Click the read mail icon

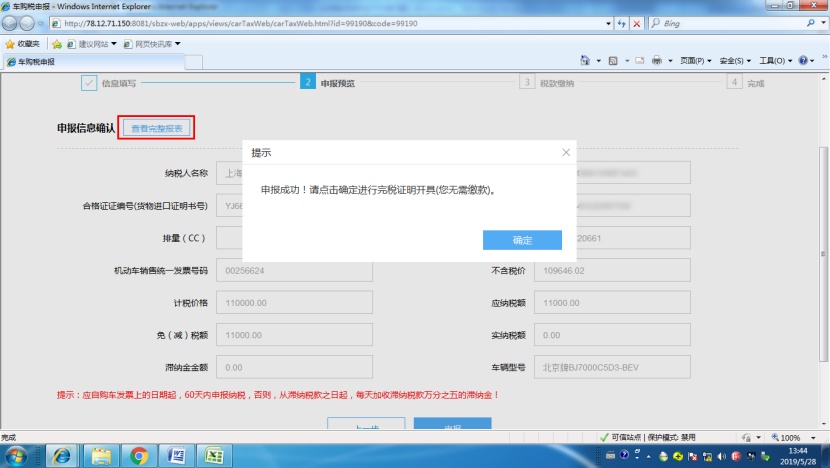640,61
